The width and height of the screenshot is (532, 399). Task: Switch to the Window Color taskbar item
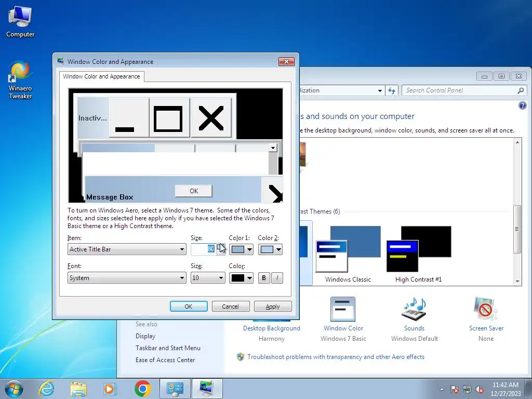click(x=207, y=389)
